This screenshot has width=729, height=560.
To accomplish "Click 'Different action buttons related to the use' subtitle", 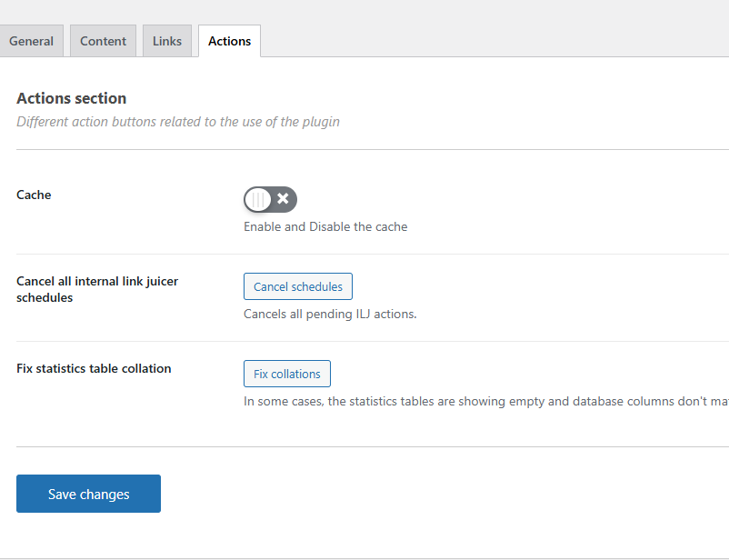I will click(x=178, y=122).
